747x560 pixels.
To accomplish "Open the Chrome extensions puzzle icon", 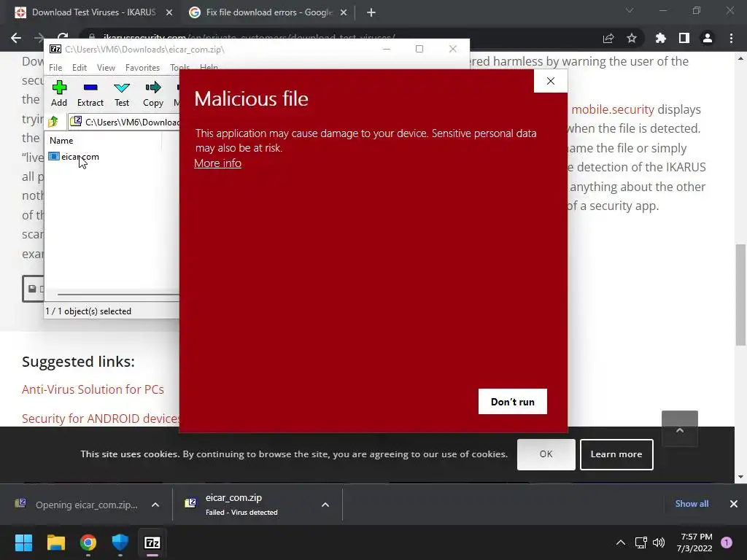I will pos(660,38).
